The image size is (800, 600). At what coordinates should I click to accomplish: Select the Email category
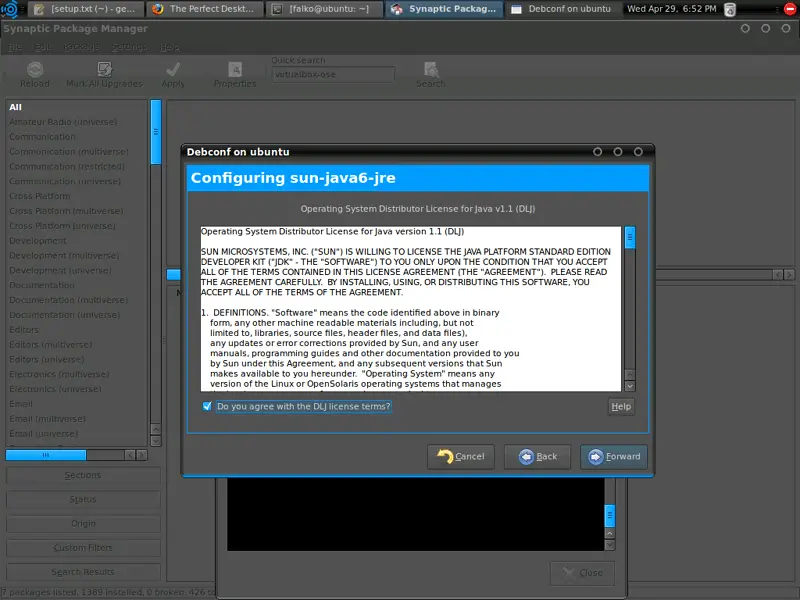pyautogui.click(x=21, y=404)
